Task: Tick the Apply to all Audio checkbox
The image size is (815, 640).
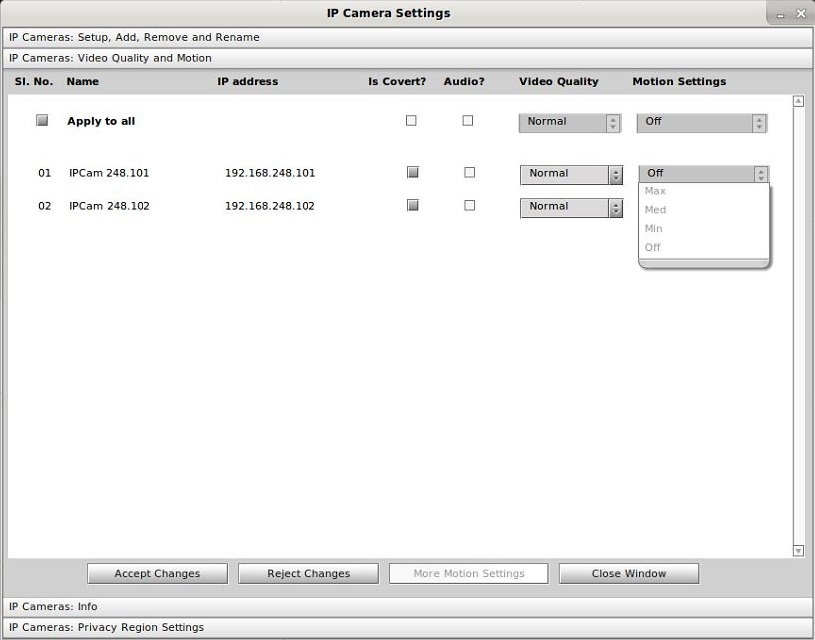Action: click(467, 121)
